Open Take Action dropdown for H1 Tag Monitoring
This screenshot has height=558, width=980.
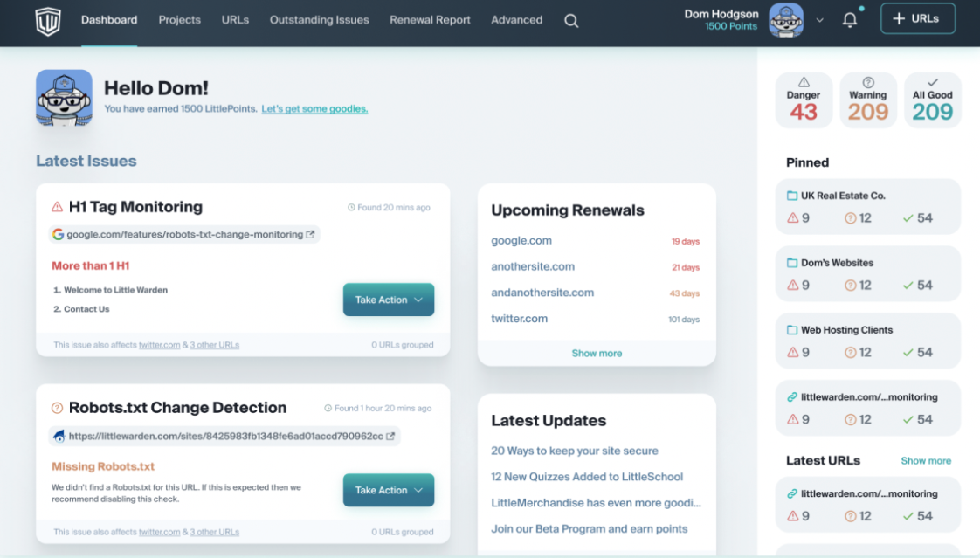[x=388, y=300]
